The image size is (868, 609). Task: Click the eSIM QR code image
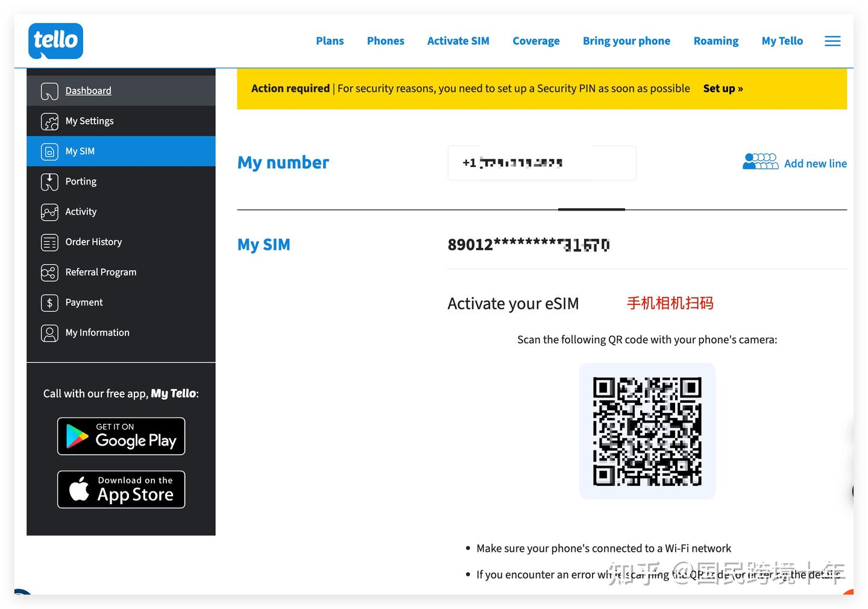point(647,431)
